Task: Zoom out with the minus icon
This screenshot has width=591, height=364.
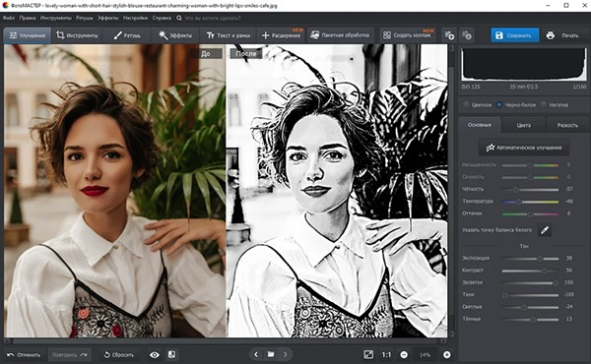Action: tap(404, 354)
